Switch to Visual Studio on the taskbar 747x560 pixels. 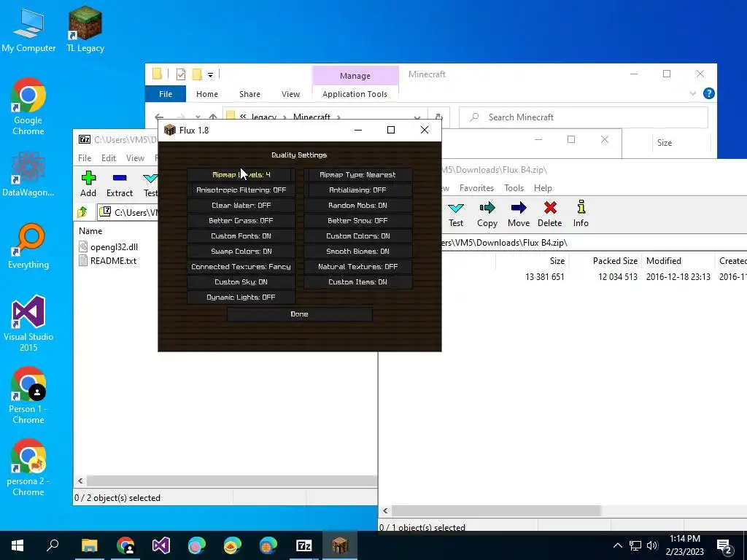[160, 545]
